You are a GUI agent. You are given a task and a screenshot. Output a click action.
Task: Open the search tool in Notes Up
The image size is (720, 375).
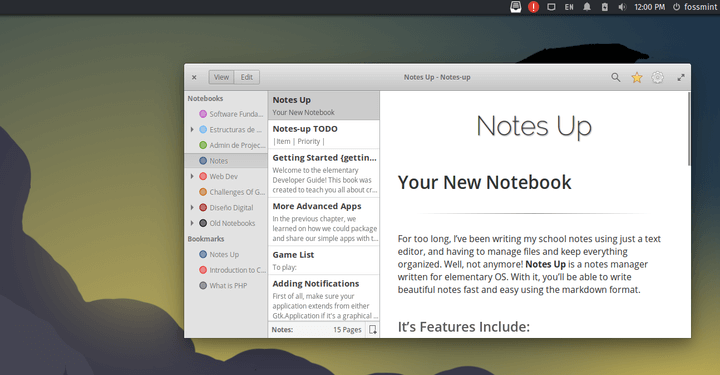(x=615, y=78)
